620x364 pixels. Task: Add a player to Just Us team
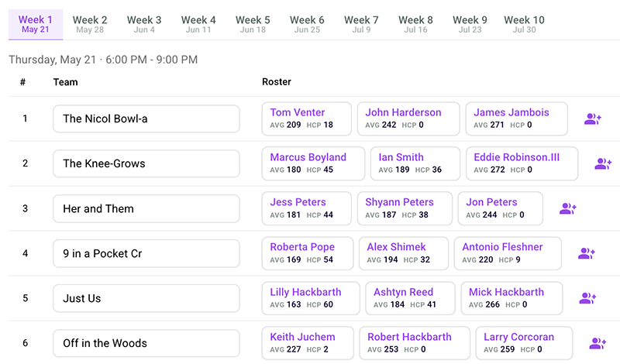[x=587, y=298]
